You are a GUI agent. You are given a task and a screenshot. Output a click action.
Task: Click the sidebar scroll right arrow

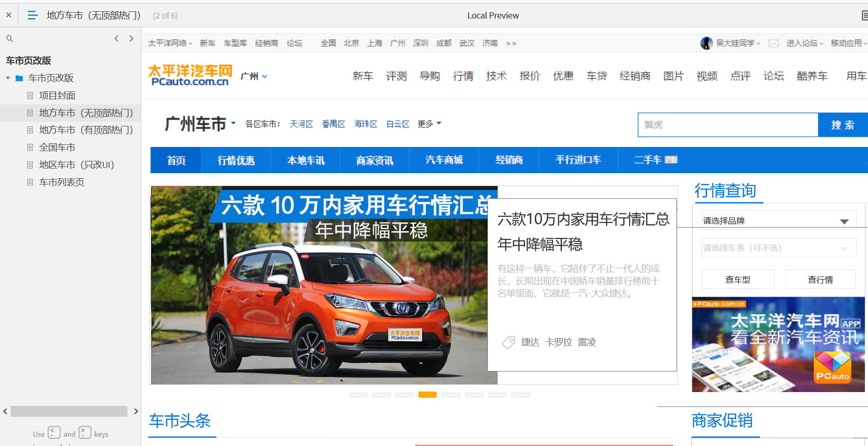pyautogui.click(x=136, y=411)
